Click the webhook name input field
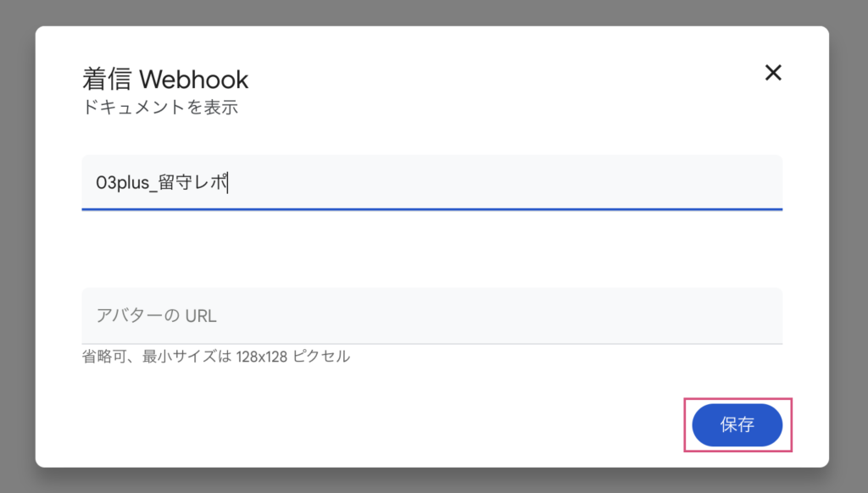The image size is (868, 493). (431, 182)
